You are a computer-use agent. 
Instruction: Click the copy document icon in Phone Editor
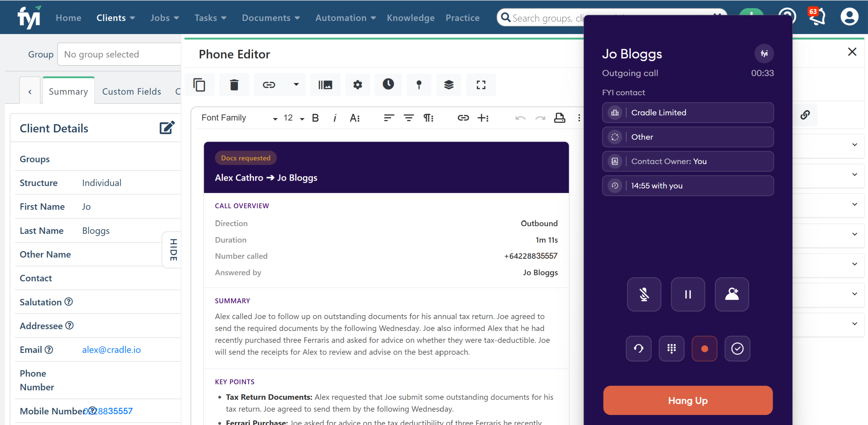click(199, 85)
